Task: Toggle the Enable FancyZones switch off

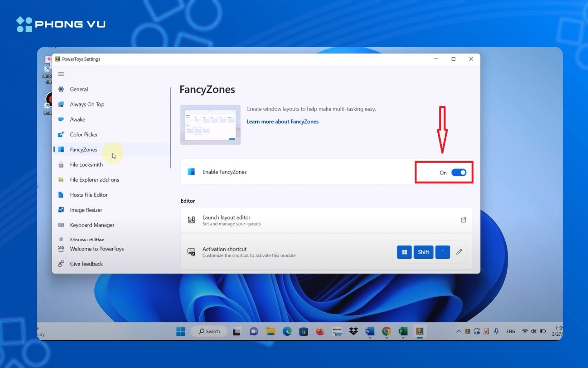Action: pyautogui.click(x=458, y=172)
